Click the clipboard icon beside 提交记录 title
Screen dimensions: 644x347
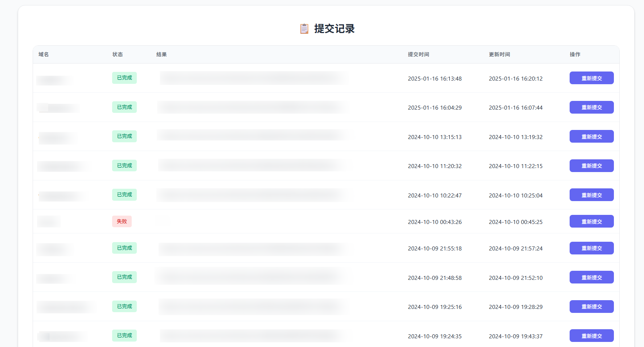pyautogui.click(x=304, y=29)
